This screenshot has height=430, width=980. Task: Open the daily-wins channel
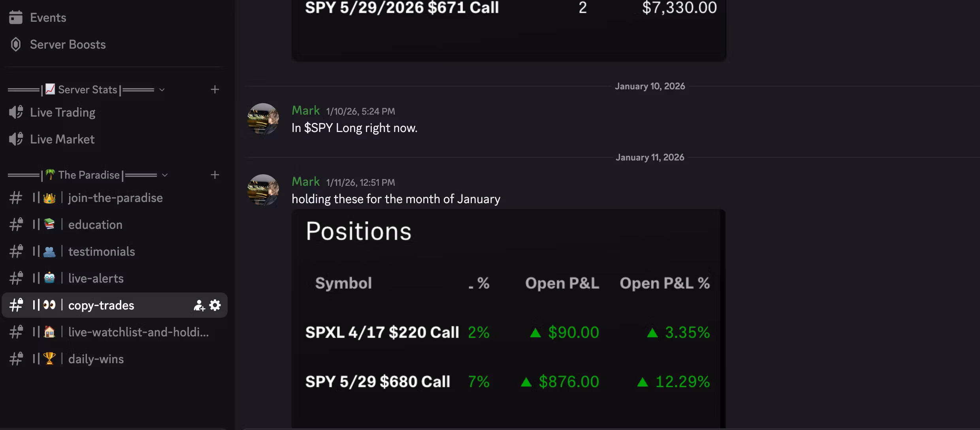pyautogui.click(x=96, y=359)
